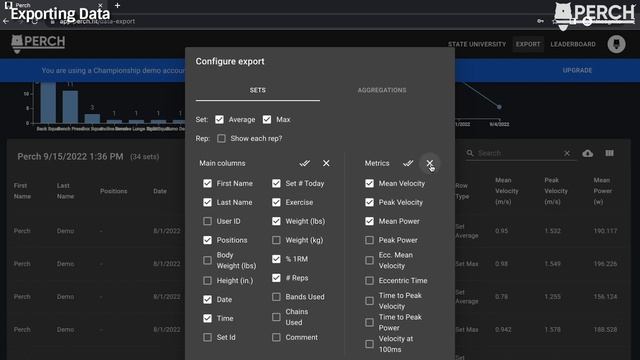Toggle the Average set checkbox

point(219,120)
